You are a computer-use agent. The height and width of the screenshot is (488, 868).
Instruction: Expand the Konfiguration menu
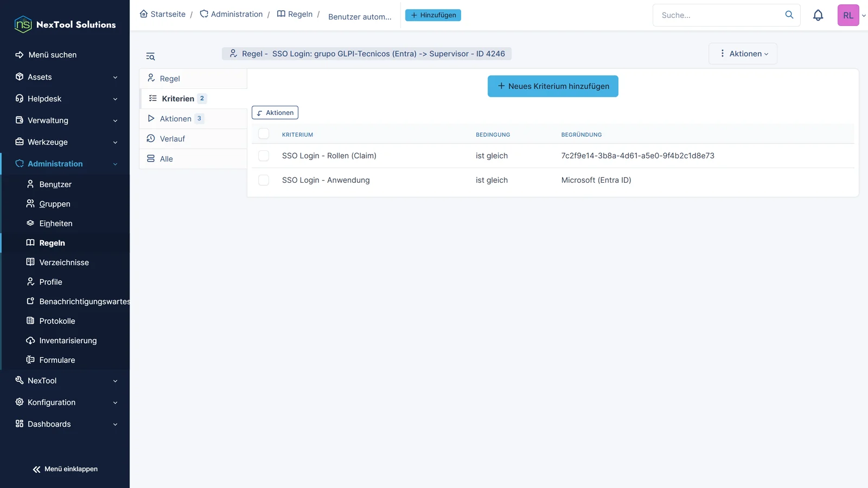pos(65,402)
